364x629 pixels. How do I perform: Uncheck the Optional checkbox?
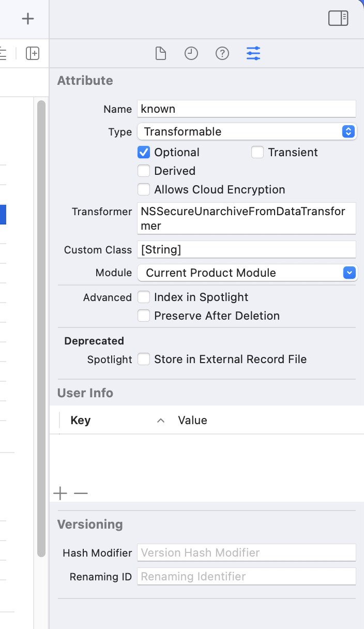pos(144,153)
